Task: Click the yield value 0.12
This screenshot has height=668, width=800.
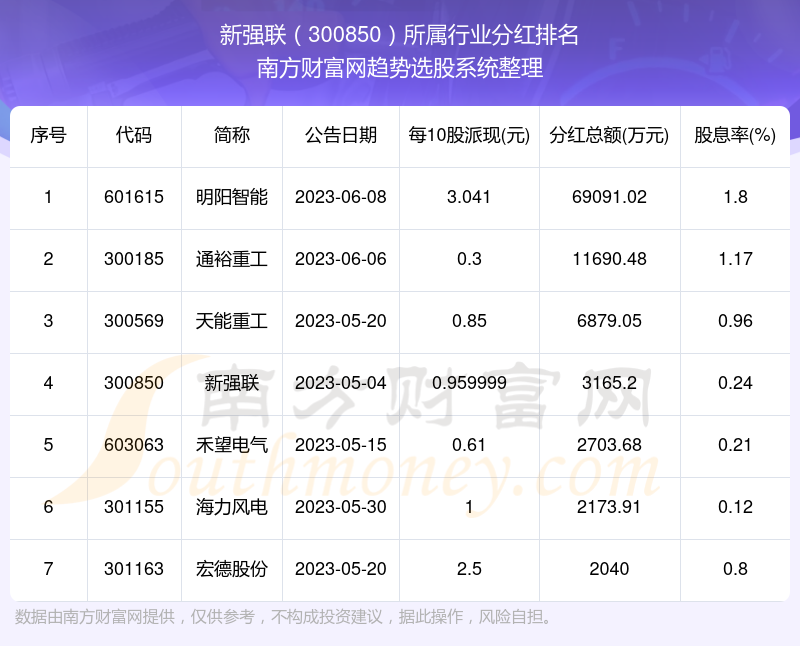Action: [x=735, y=507]
